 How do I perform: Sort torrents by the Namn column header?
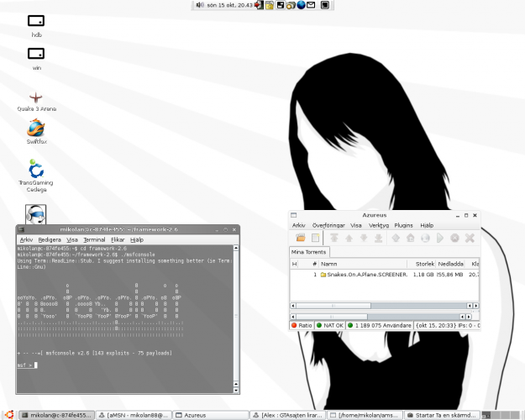coord(328,264)
